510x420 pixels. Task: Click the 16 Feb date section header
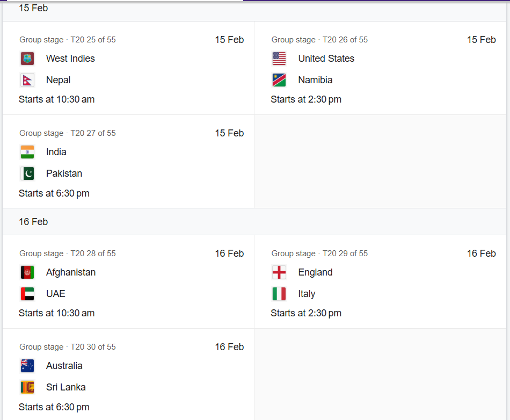(x=33, y=222)
